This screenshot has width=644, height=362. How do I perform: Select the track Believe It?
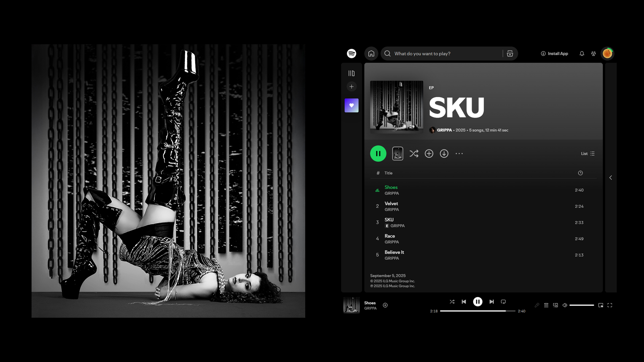click(x=483, y=255)
